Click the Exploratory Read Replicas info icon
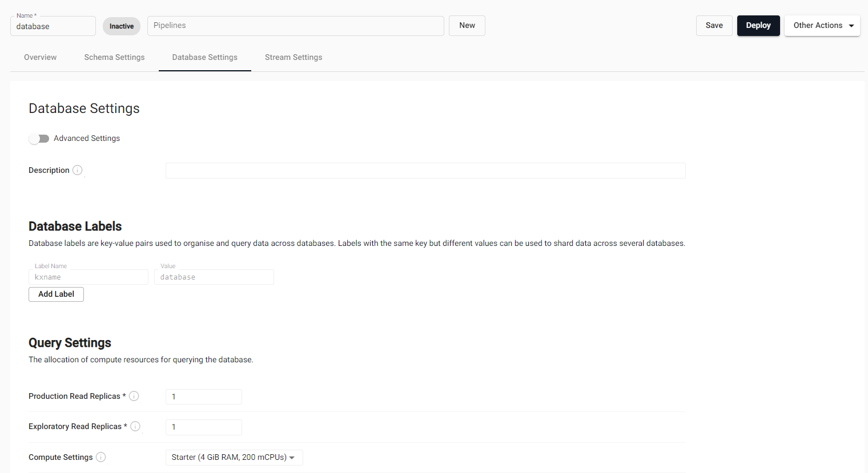The height and width of the screenshot is (473, 868). tap(135, 426)
